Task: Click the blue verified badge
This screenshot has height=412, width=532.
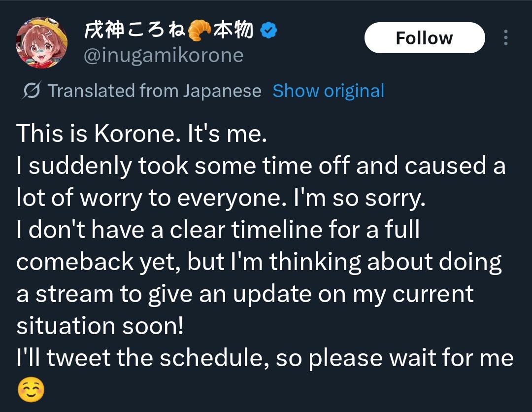Action: pyautogui.click(x=268, y=31)
